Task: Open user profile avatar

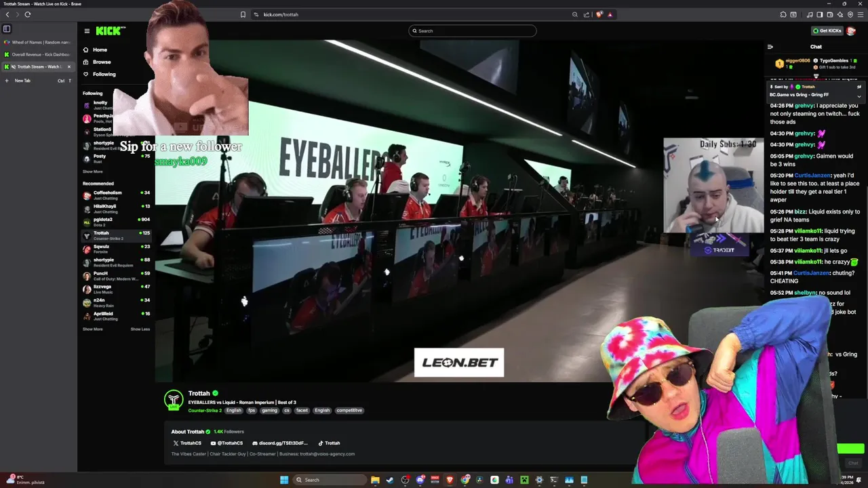Action: pos(851,30)
